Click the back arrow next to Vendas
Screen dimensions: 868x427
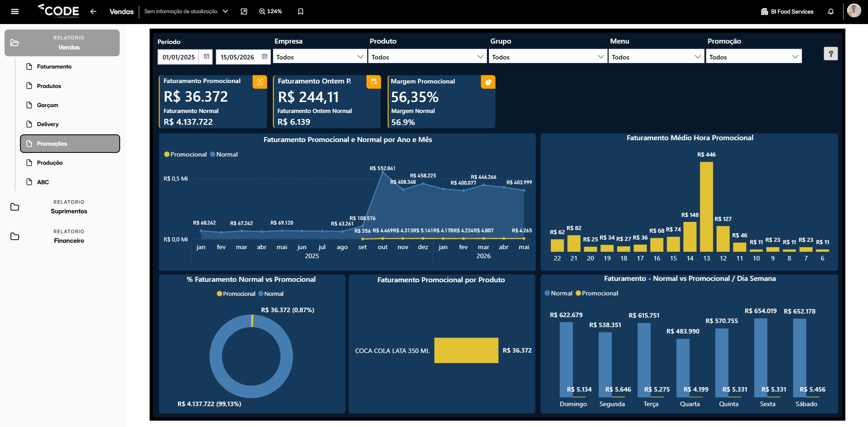click(93, 11)
